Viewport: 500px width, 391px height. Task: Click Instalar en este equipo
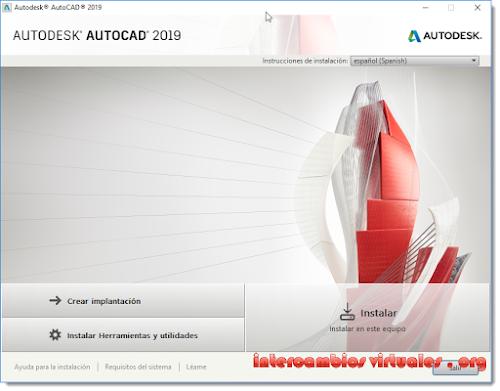click(x=368, y=317)
